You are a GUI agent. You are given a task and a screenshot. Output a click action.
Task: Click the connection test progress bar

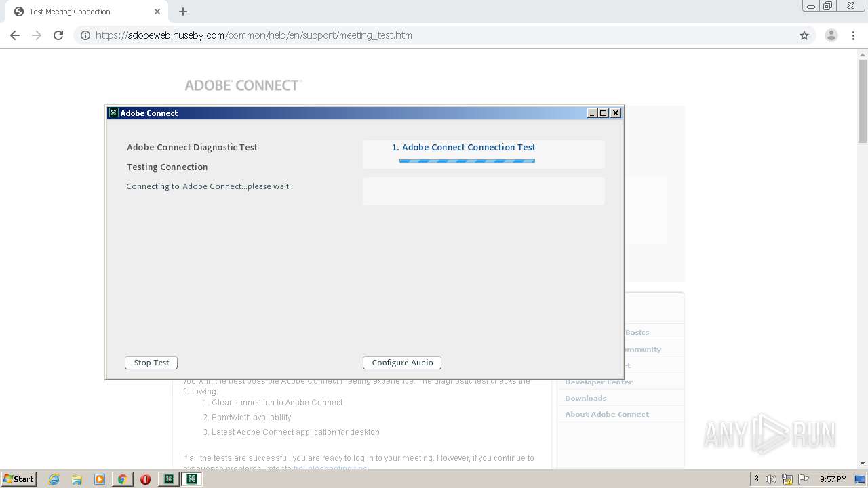click(467, 161)
